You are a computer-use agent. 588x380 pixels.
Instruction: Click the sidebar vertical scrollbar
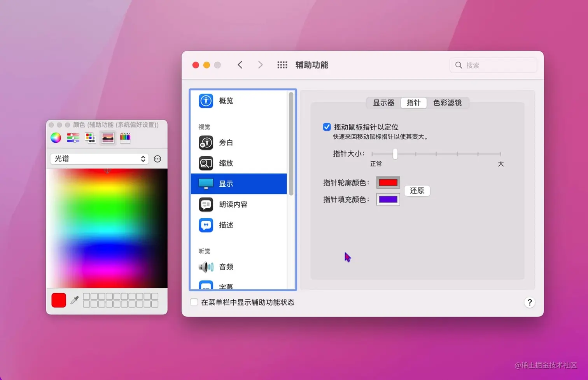click(291, 144)
